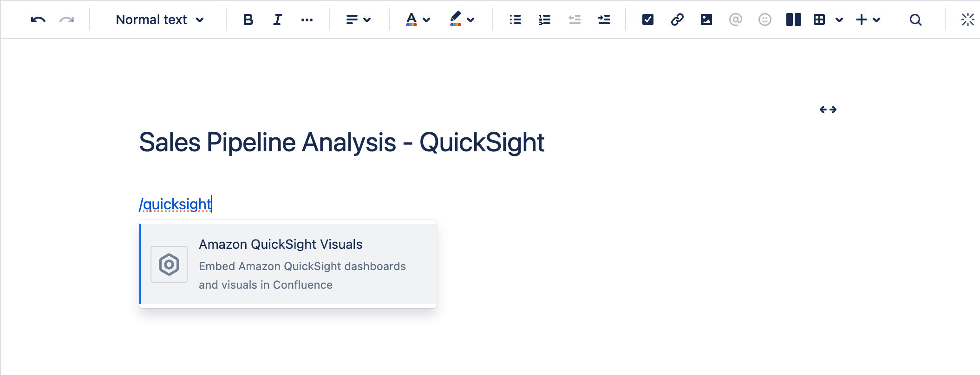Undo the last edit
Screen dimensions: 980x375
point(38,19)
